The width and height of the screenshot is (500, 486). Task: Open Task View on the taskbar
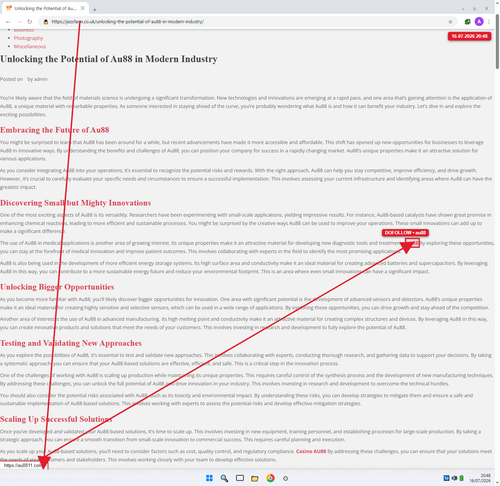pyautogui.click(x=240, y=478)
